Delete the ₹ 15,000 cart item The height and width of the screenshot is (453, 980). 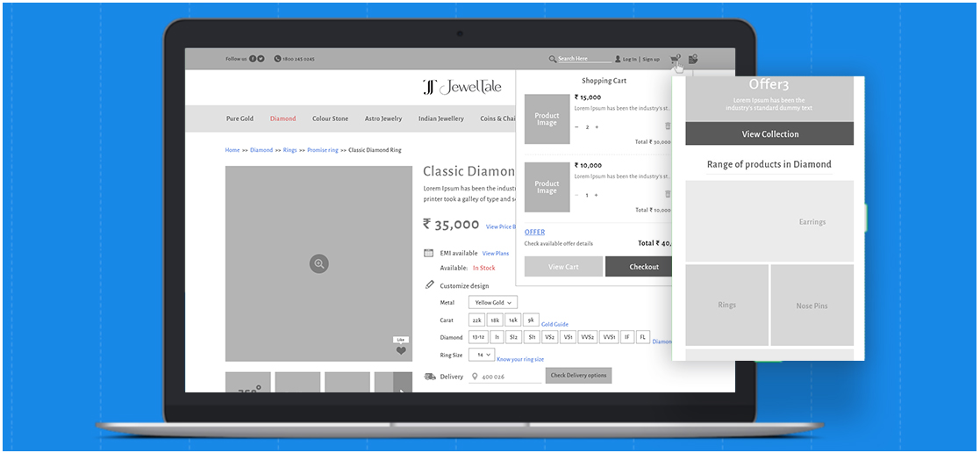pos(668,126)
